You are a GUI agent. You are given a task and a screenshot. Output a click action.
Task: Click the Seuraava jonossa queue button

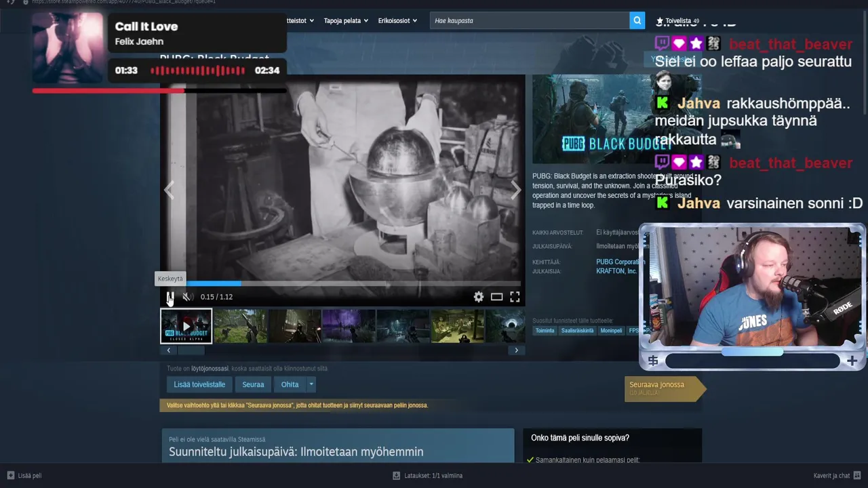point(665,388)
